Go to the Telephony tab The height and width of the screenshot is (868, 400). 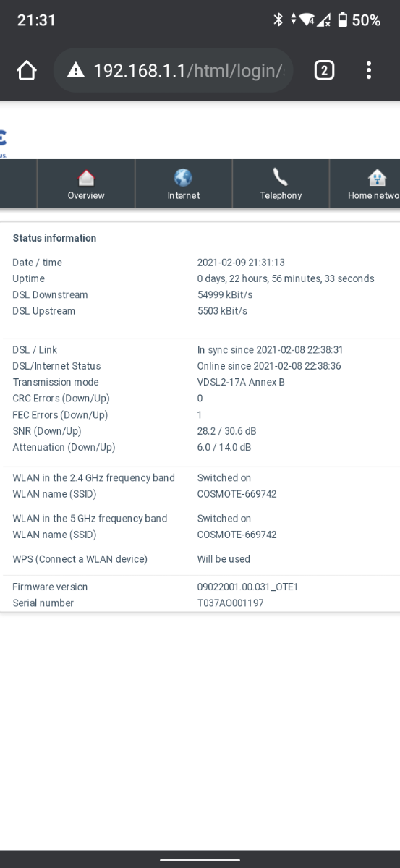[281, 183]
